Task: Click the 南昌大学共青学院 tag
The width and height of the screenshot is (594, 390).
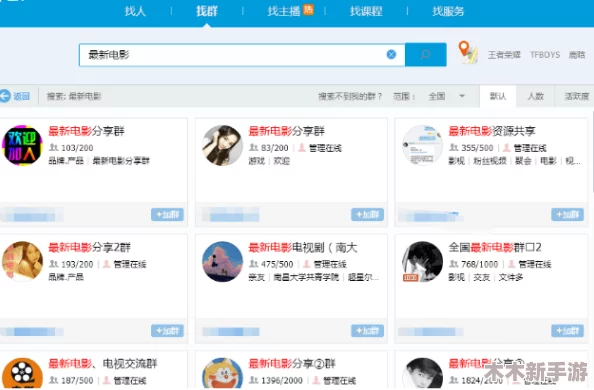Action: point(306,277)
